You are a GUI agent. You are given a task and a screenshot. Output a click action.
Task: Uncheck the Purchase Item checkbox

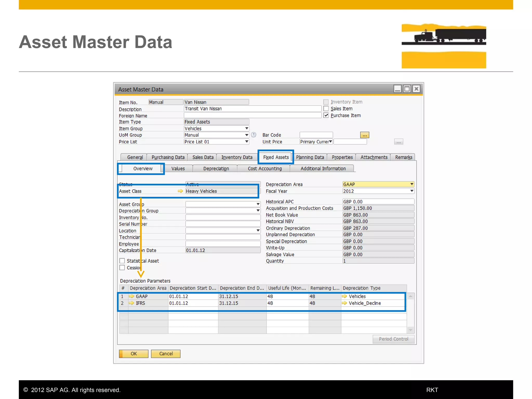click(326, 115)
